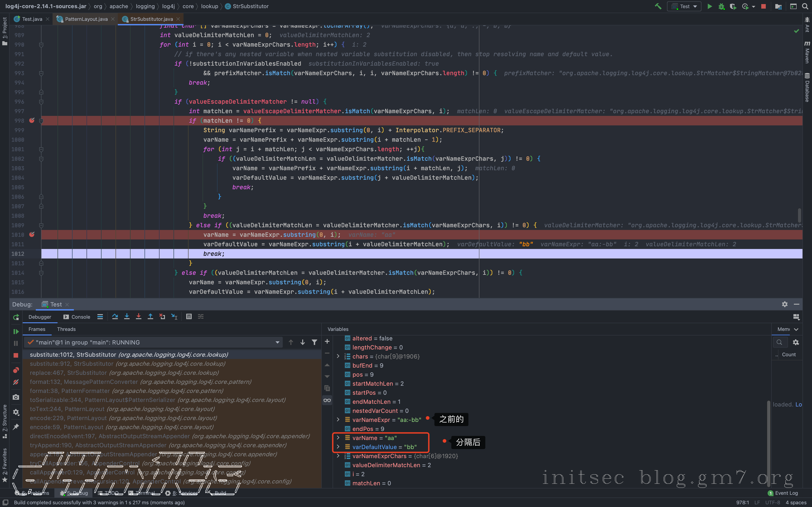Image resolution: width=812 pixels, height=507 pixels.
Task: Click the Step Into icon
Action: pos(127,317)
